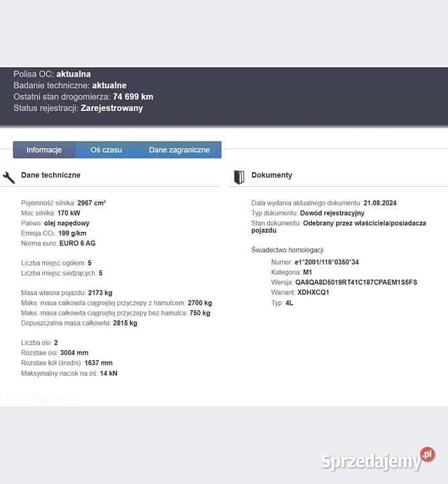Open the Oś czasu tab
Viewport: 448px width, 484px height.
106,150
